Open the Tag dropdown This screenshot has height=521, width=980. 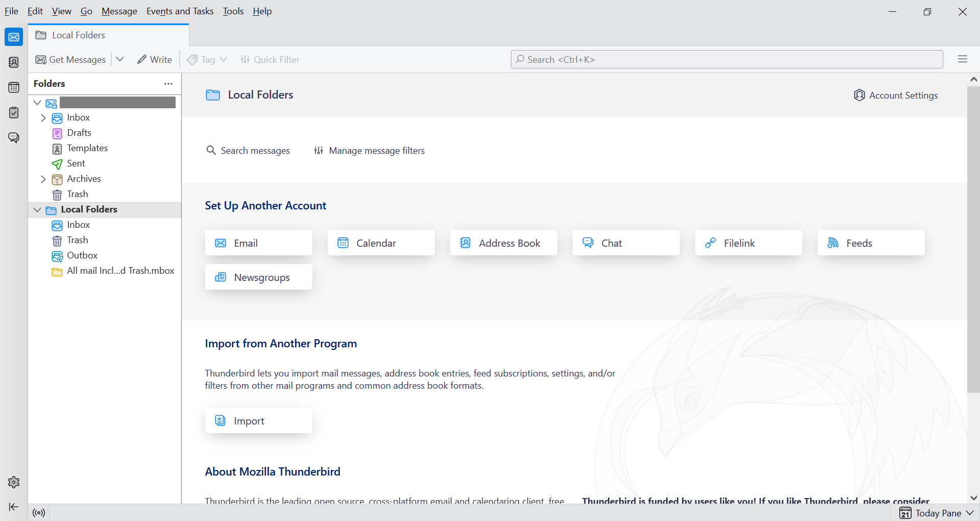pos(207,60)
